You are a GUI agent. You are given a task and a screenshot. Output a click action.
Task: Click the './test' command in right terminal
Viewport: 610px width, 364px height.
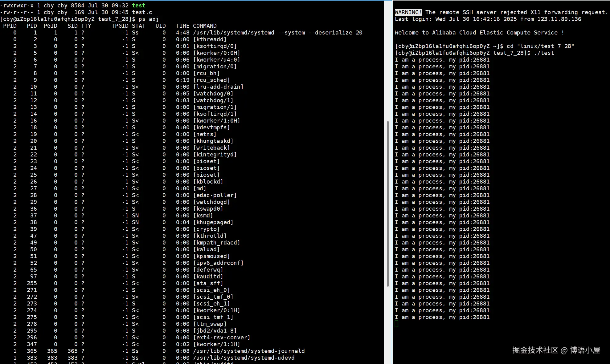tap(544, 53)
